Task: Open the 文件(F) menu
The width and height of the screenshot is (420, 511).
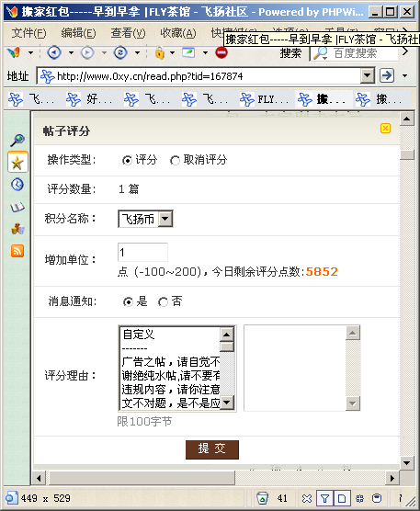Action: tap(28, 33)
